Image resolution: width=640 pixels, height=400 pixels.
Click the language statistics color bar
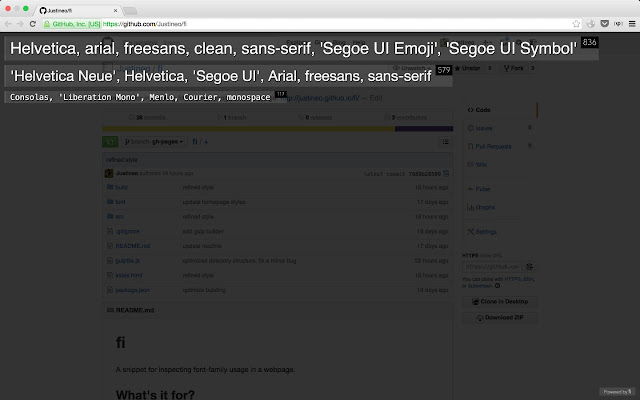(280, 128)
